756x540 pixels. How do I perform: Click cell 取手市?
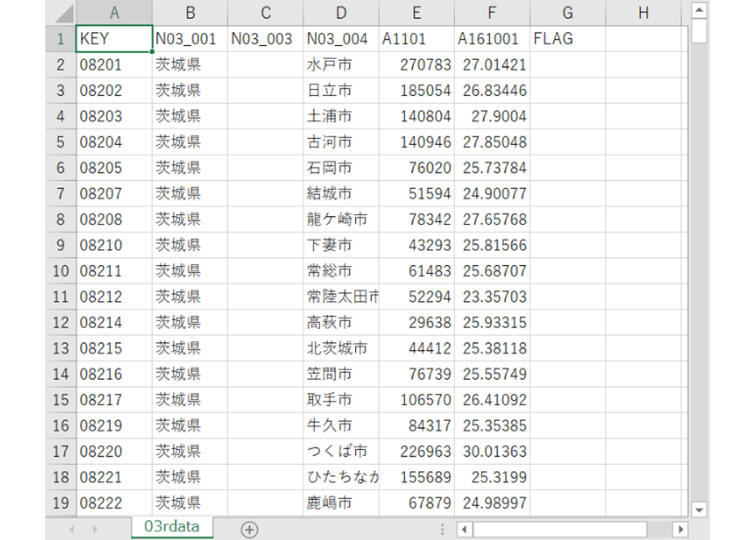pos(341,400)
